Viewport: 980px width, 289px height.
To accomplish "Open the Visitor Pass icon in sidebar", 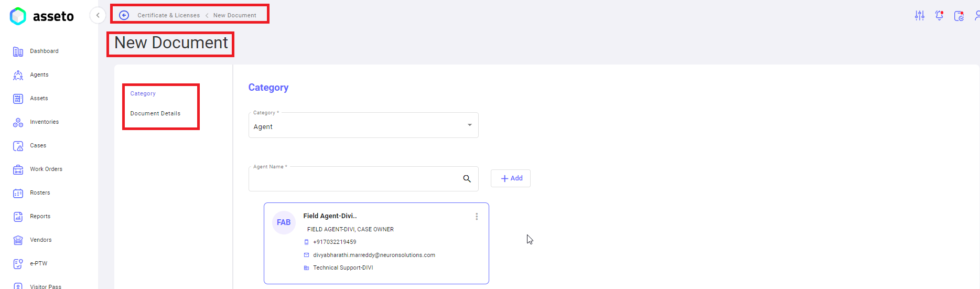I will coord(18,286).
